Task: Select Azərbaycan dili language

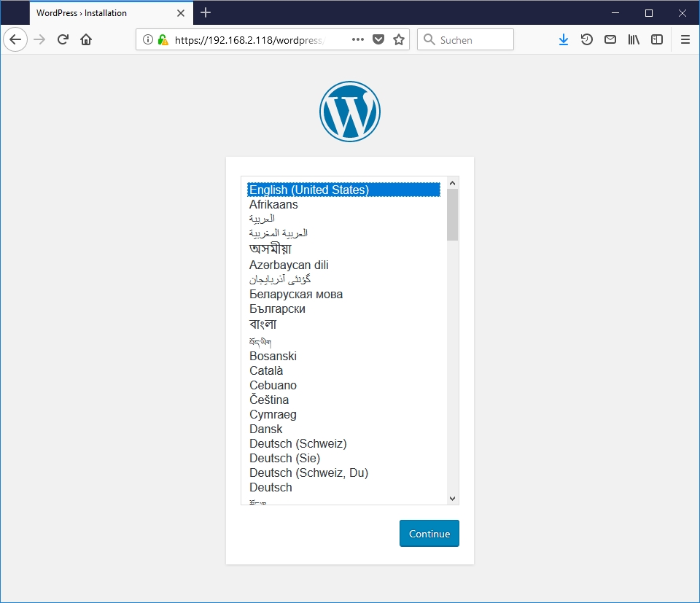Action: click(x=343, y=265)
